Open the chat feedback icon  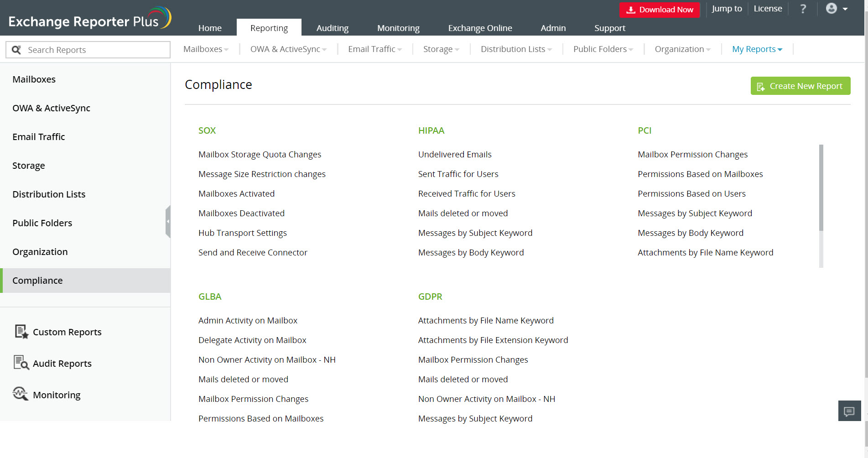coord(849,411)
